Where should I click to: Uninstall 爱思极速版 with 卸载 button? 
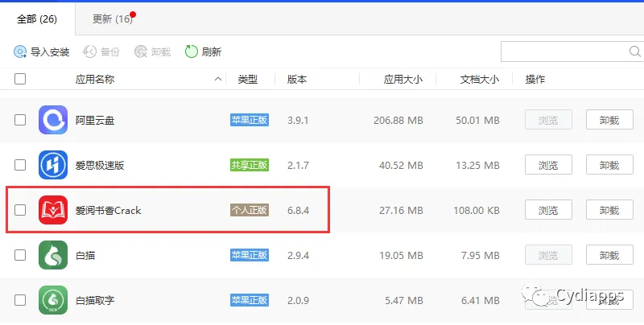coord(609,165)
